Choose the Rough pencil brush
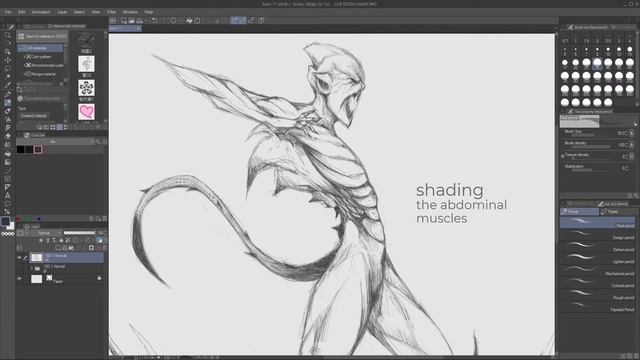This screenshot has height=360, width=640. click(x=598, y=295)
